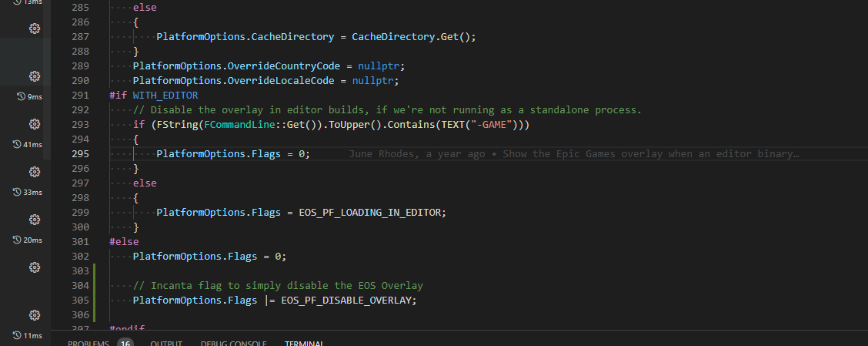The image size is (868, 346).
Task: Click the gear icon directly above the 11ms timing
Action: 35,315
